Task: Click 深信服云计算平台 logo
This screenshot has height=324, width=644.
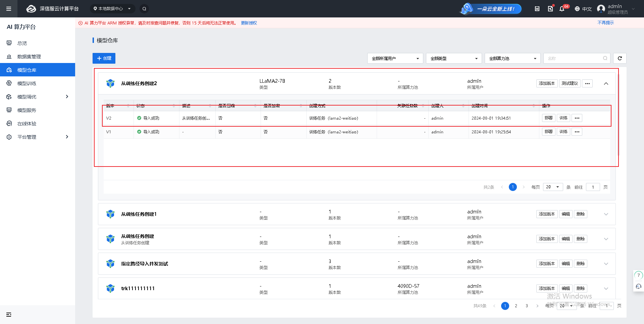Action: 53,9
